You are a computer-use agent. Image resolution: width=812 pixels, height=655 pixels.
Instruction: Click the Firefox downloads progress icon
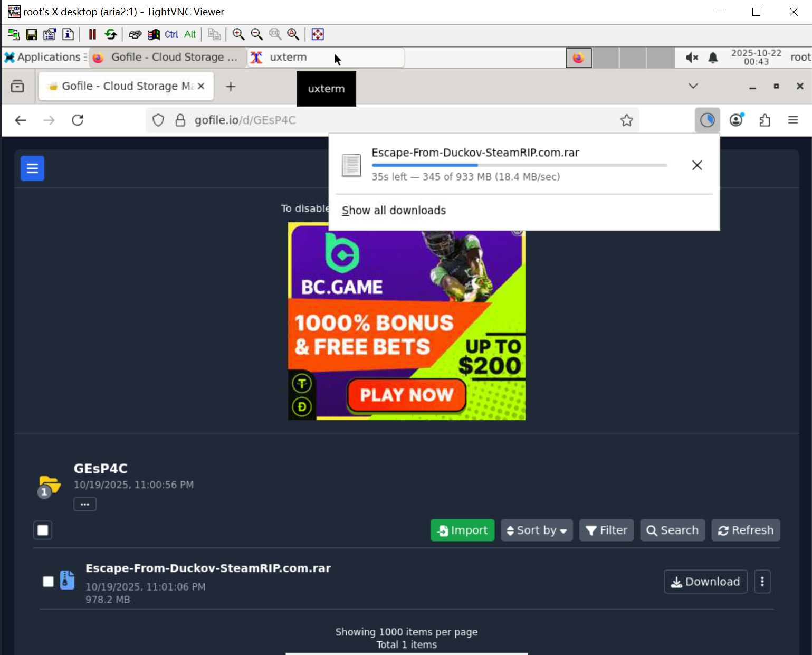[x=707, y=120]
